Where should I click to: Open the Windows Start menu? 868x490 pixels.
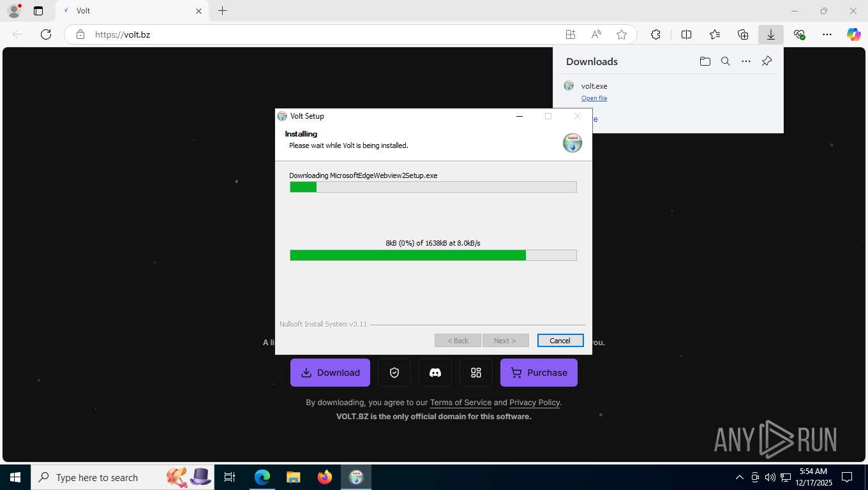[x=15, y=477]
